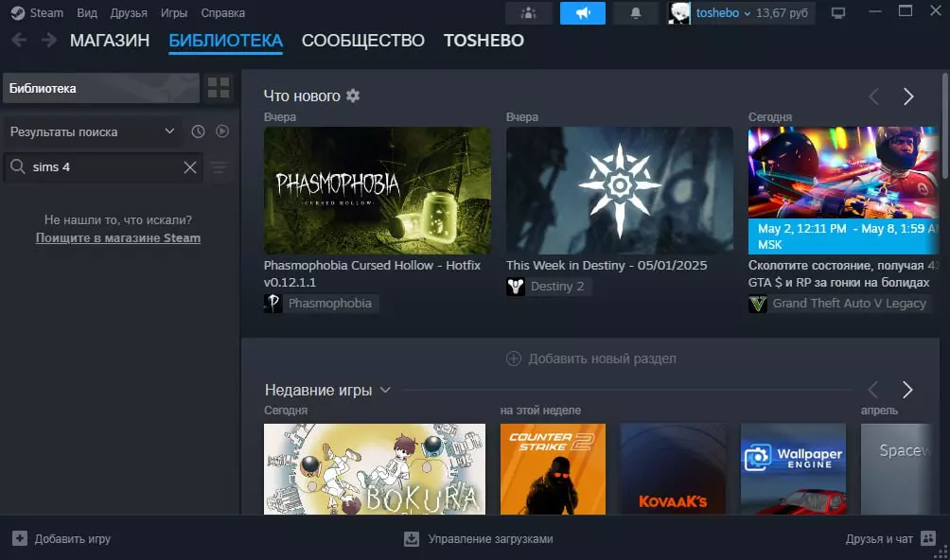
Task: Click the Destiny 2 game icon
Action: click(515, 287)
